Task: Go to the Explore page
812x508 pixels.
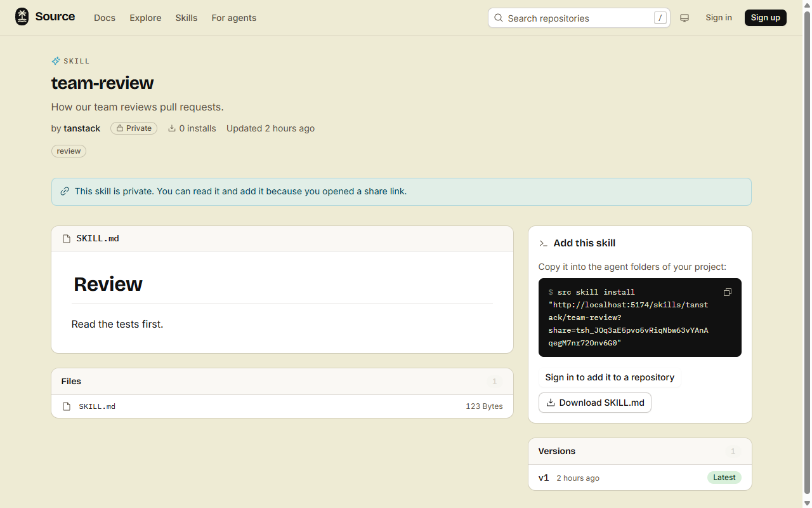Action: coord(145,18)
